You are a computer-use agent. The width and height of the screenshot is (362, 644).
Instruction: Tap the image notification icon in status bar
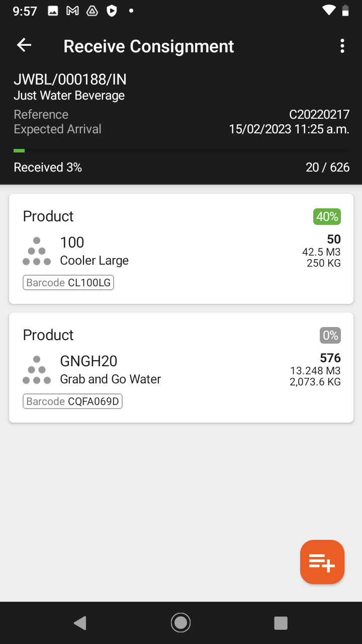tap(53, 11)
